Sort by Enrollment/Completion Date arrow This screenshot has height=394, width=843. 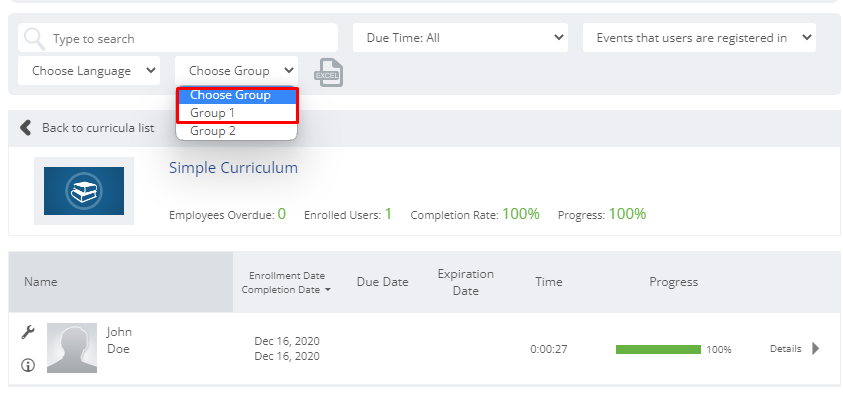327,290
